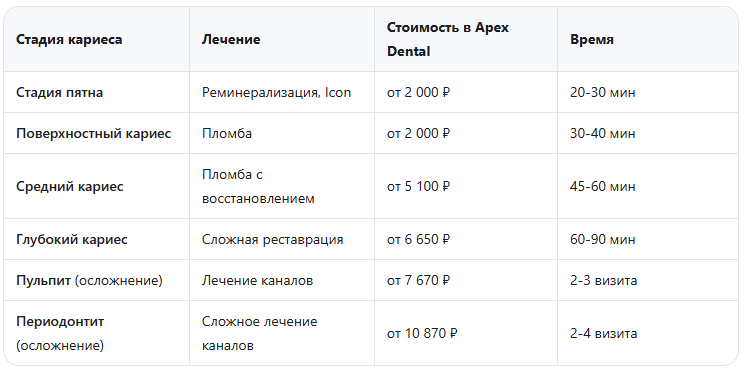Click 'Реминерализация, Icon' treatment text
Screen dimensions: 746x371
pos(276,92)
